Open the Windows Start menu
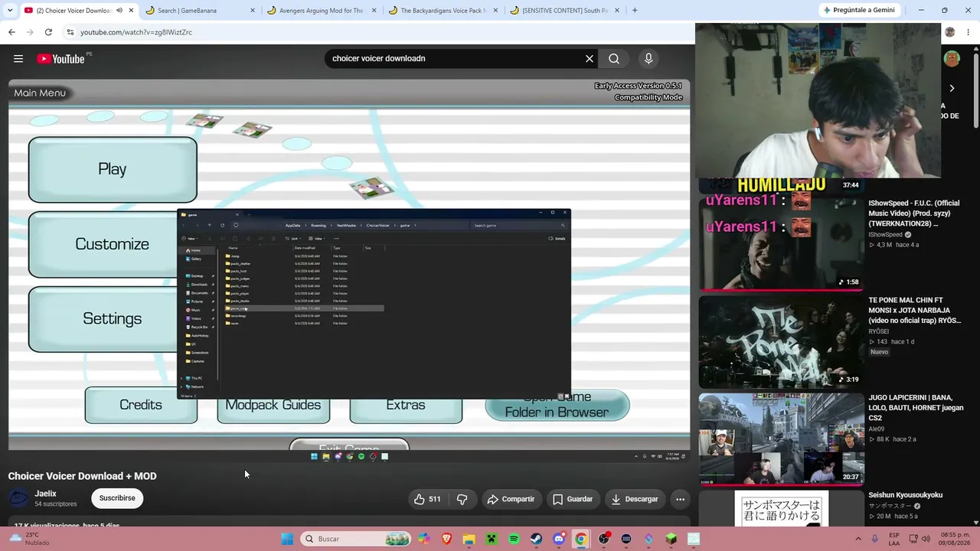 point(287,539)
